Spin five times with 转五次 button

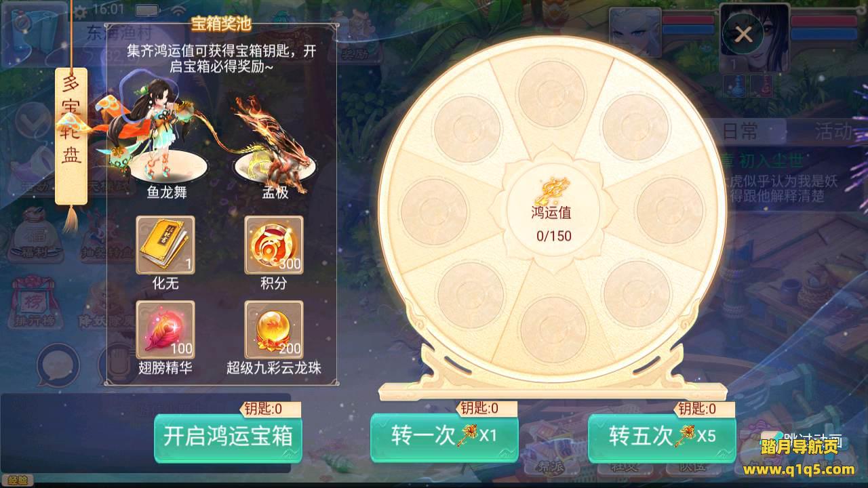662,436
